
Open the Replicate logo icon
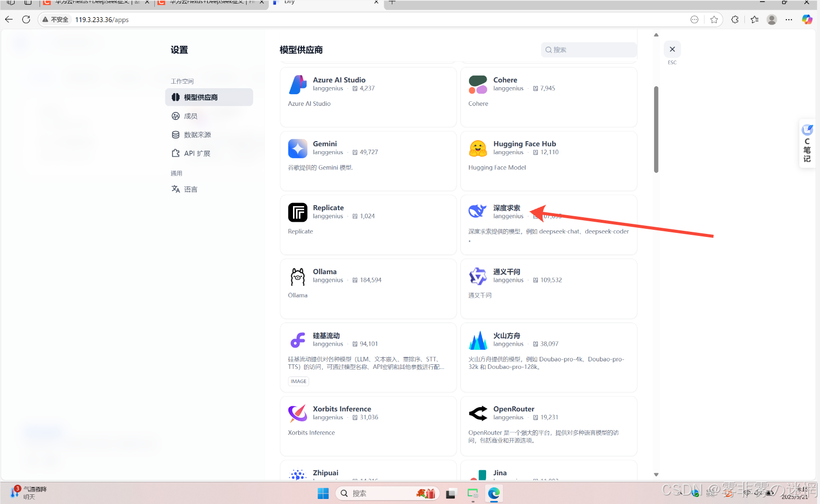(298, 213)
